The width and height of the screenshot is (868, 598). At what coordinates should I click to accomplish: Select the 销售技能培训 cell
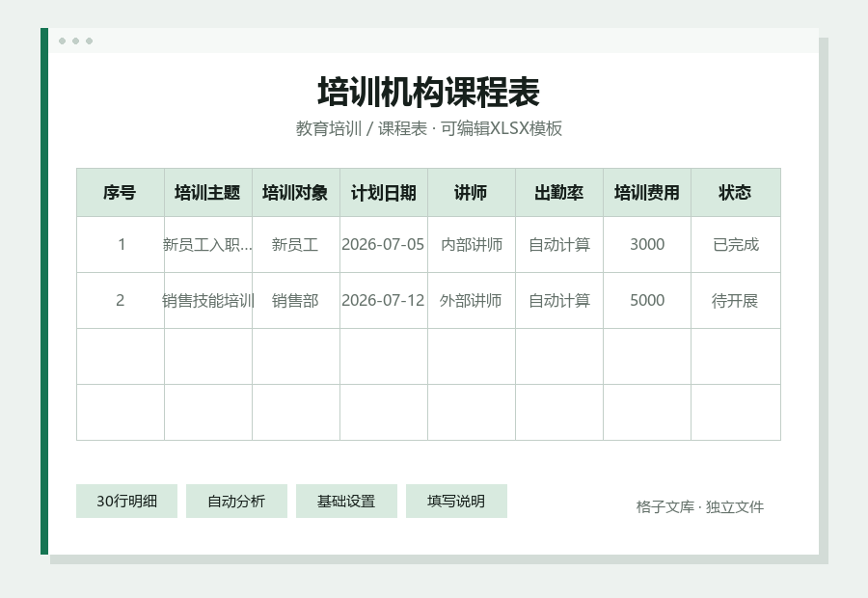coord(208,301)
